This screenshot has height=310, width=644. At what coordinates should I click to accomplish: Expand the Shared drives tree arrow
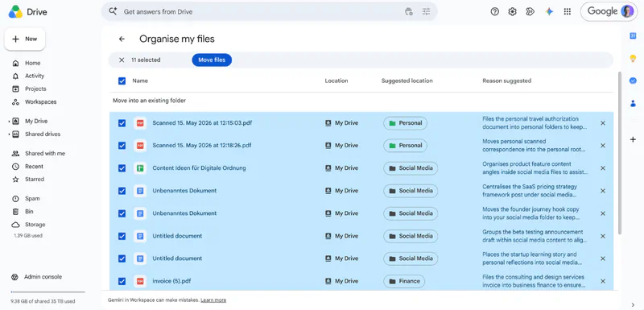[9, 134]
